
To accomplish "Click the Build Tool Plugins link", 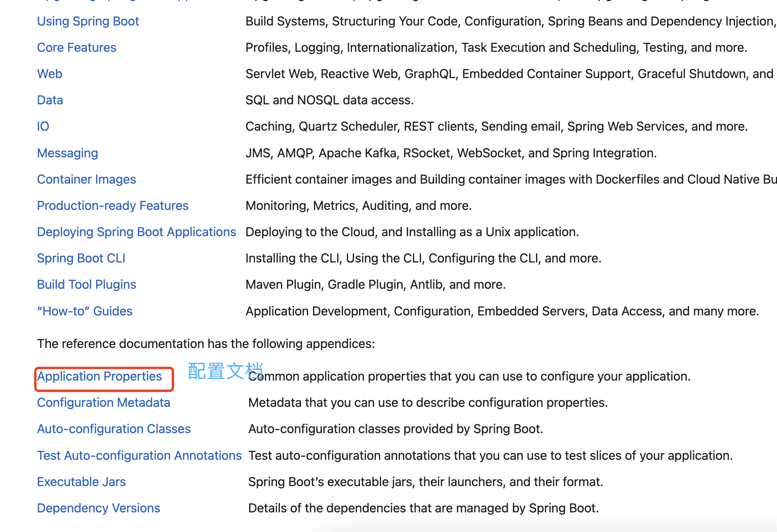I will [86, 284].
